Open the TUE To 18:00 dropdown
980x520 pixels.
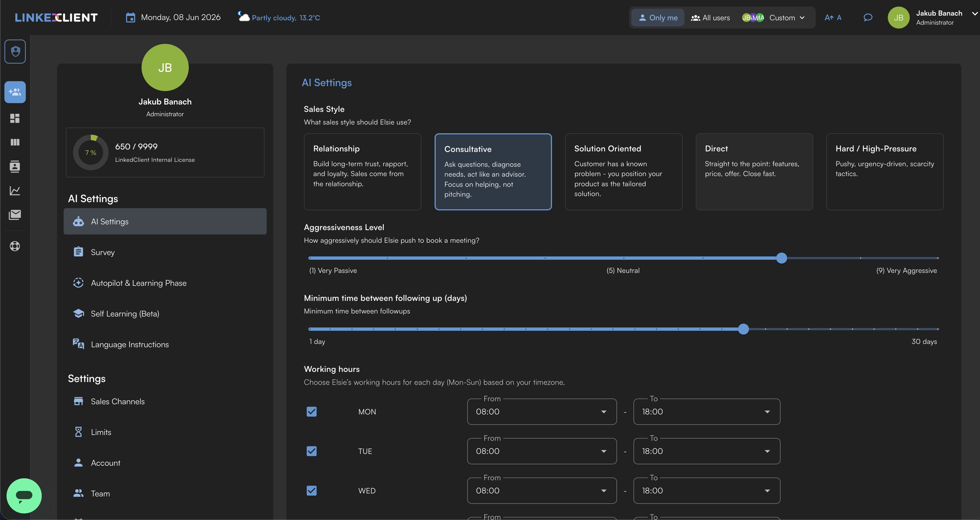[x=706, y=451]
